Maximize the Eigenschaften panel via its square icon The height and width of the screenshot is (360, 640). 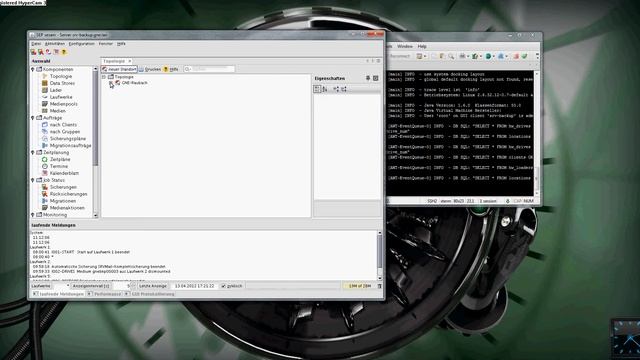[376, 78]
